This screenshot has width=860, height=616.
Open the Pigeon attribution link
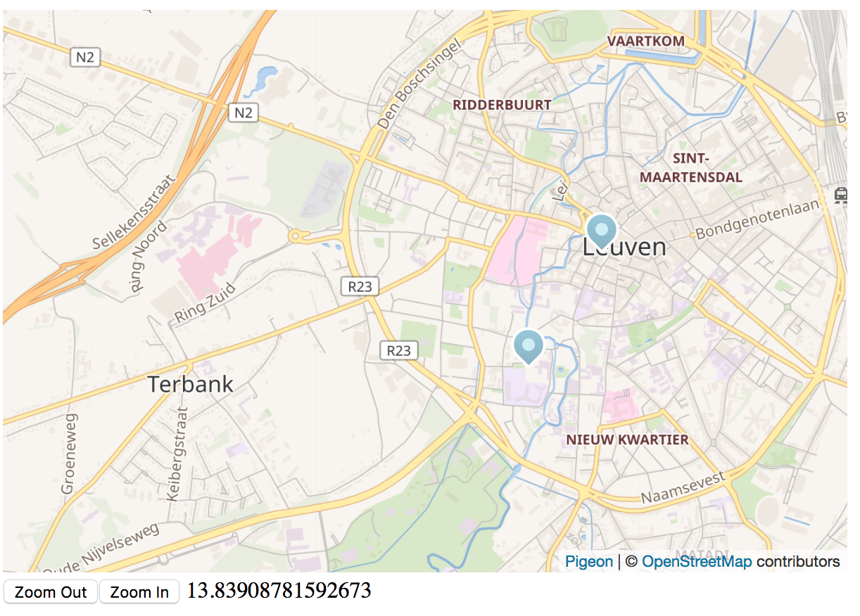click(x=589, y=561)
